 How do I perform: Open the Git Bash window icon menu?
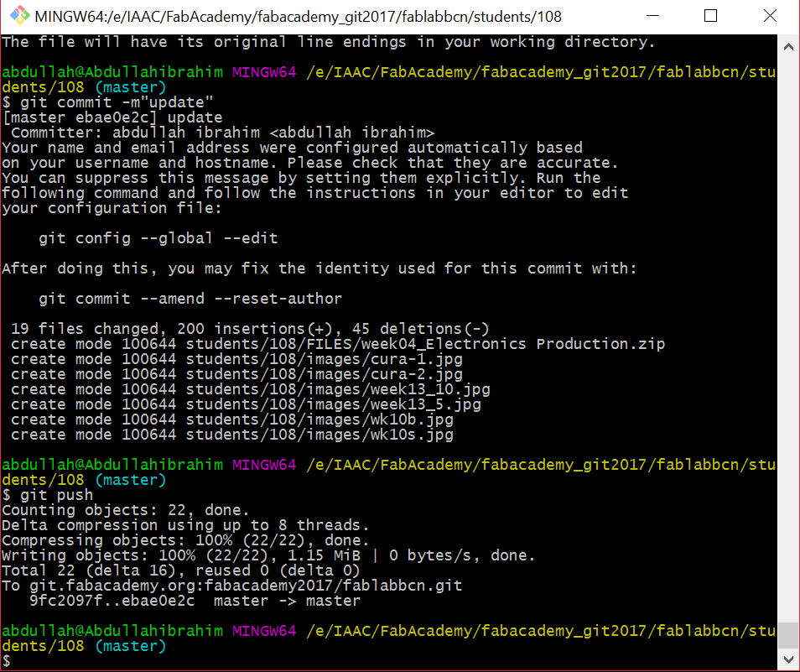[20, 16]
